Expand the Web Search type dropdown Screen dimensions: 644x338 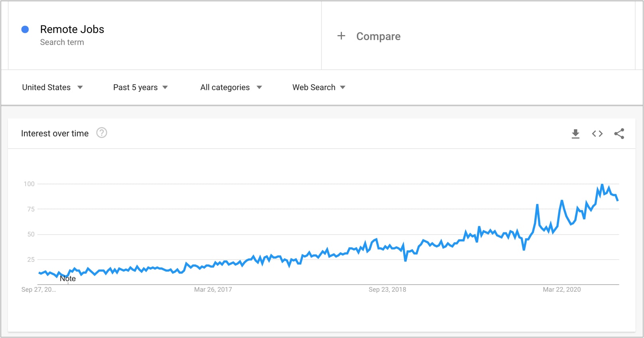pyautogui.click(x=319, y=87)
